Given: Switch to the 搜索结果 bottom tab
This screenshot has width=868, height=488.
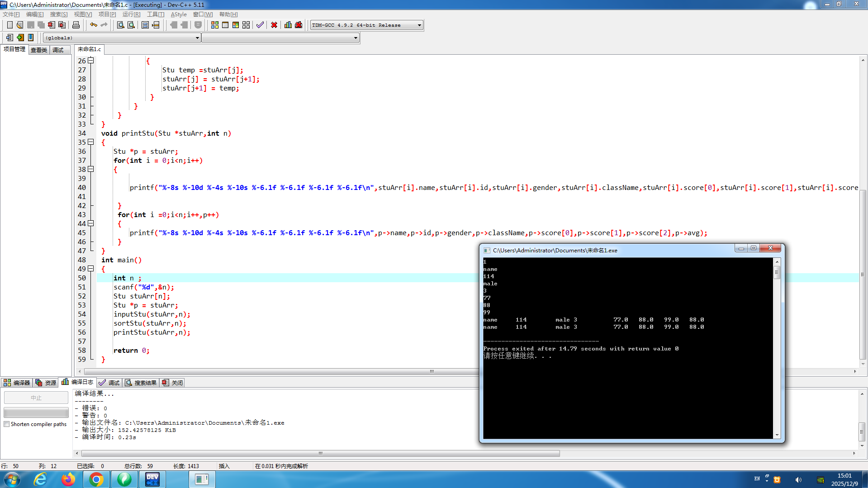Looking at the screenshot, I should (141, 383).
